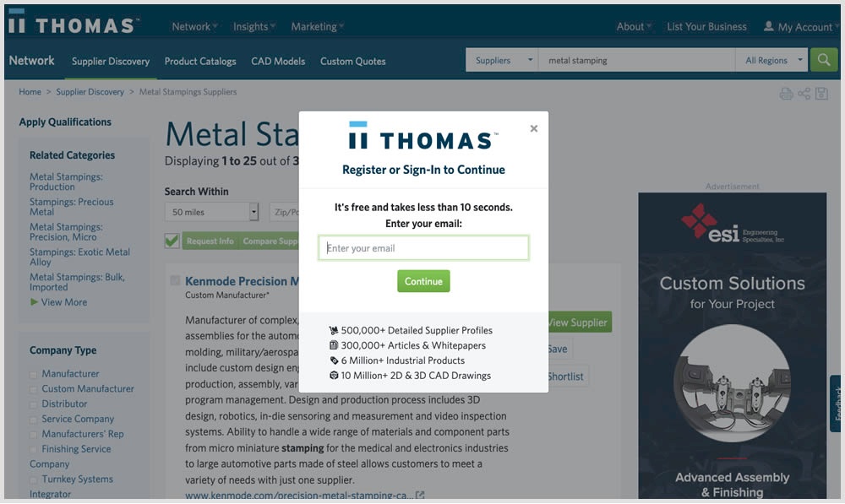Click the save floppy disk icon
The width and height of the screenshot is (845, 504).
click(821, 94)
